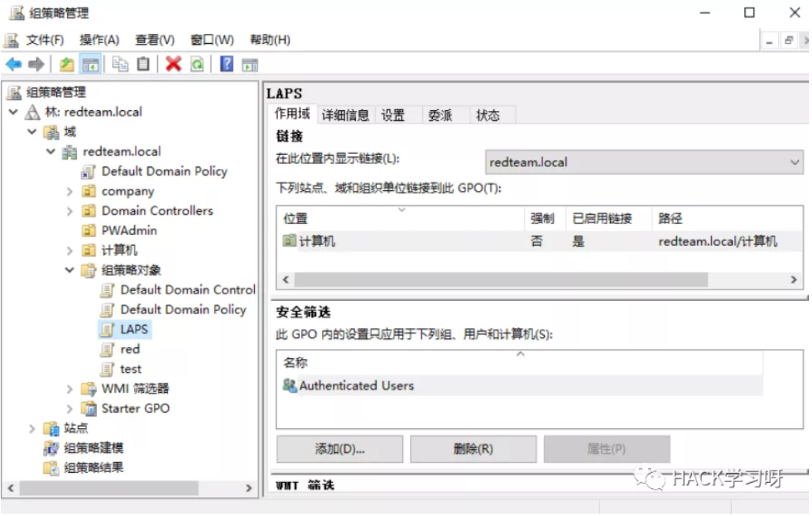This screenshot has height=516, width=812.
Task: Select the 作用域 tab
Action: [292, 114]
